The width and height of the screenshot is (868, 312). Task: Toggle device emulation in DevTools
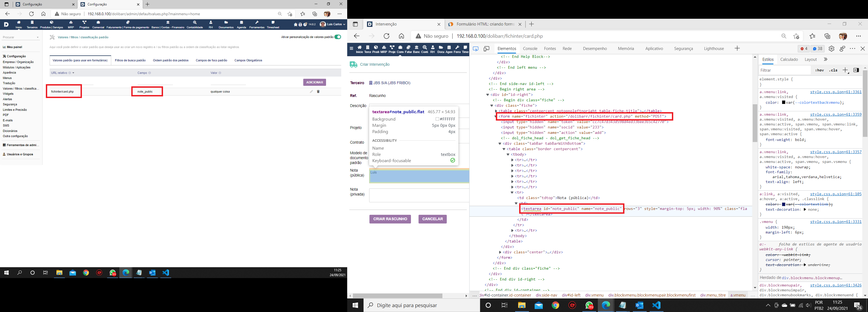point(486,49)
